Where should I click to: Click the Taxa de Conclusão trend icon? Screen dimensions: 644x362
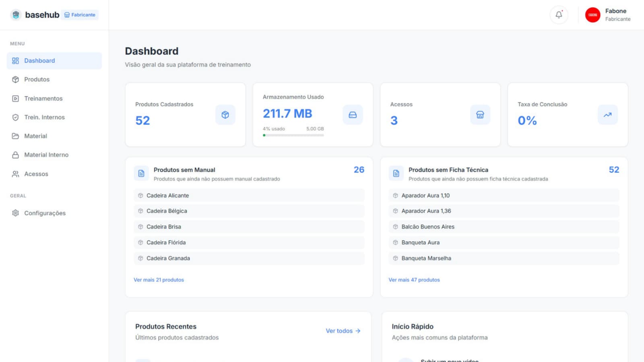(607, 115)
